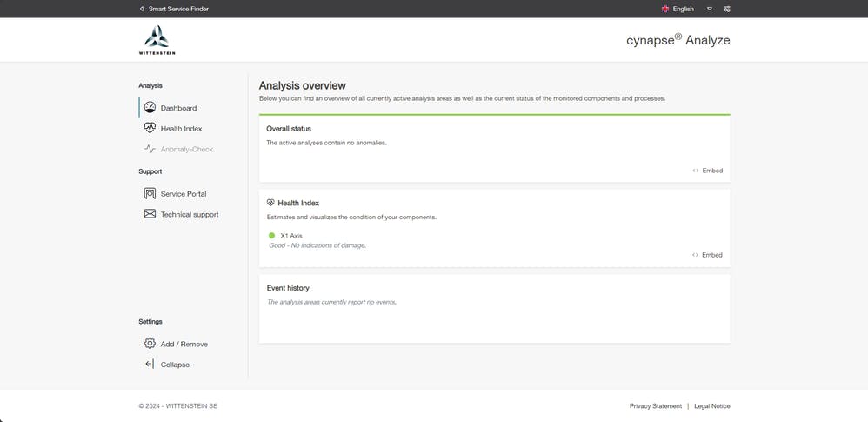
Task: Open the Legal Notice link
Action: point(712,406)
